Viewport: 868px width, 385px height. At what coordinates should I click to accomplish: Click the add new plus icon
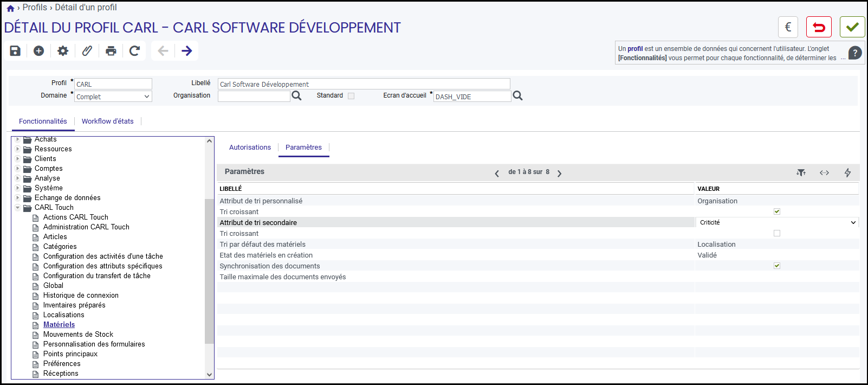(x=38, y=51)
